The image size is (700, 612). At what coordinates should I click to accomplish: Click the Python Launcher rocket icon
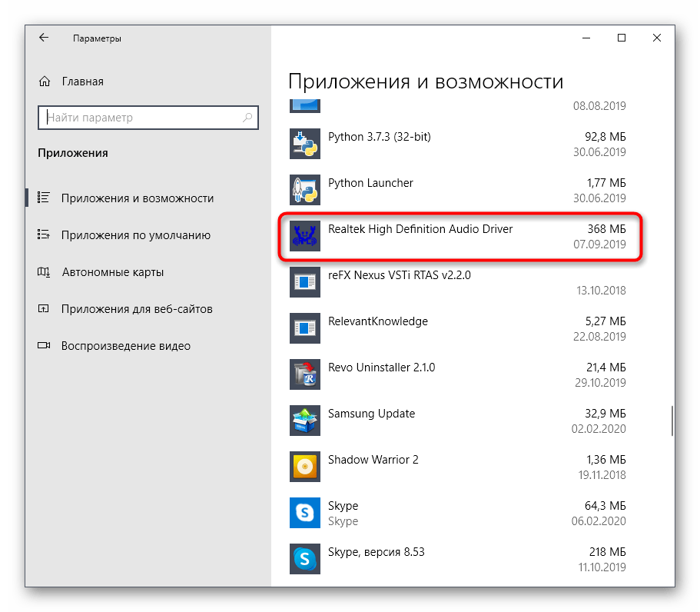pyautogui.click(x=305, y=190)
